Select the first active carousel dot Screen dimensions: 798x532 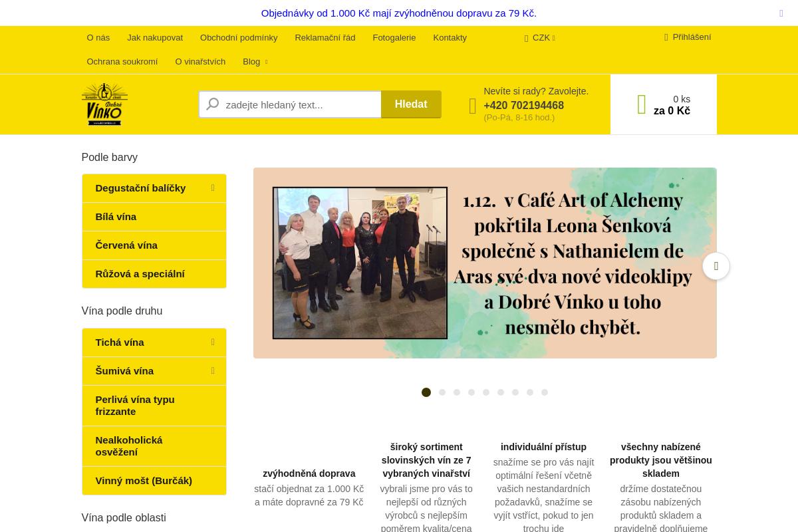click(426, 392)
